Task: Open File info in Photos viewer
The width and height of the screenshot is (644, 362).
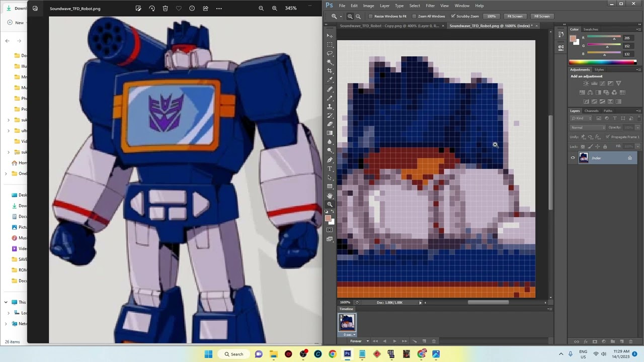Action: [x=192, y=9]
